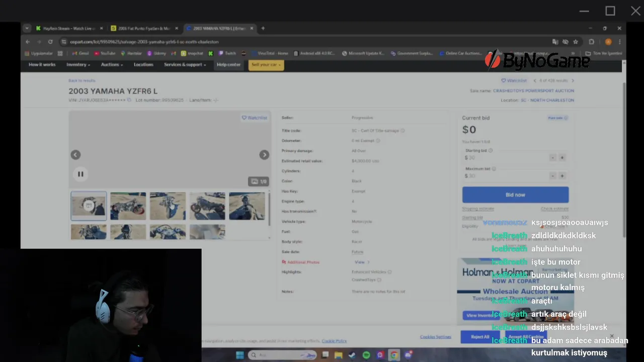Open the VirusTotal - Home bookmark

coord(269,53)
